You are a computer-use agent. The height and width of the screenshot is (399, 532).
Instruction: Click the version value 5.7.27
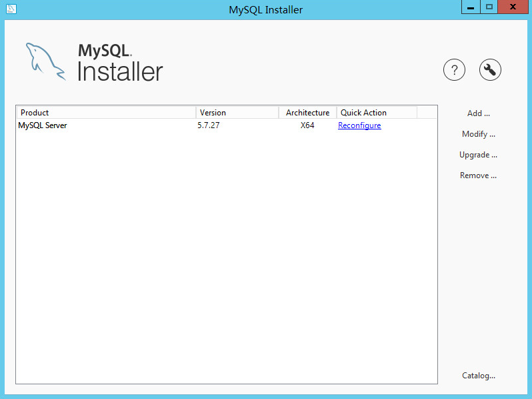[x=208, y=125]
